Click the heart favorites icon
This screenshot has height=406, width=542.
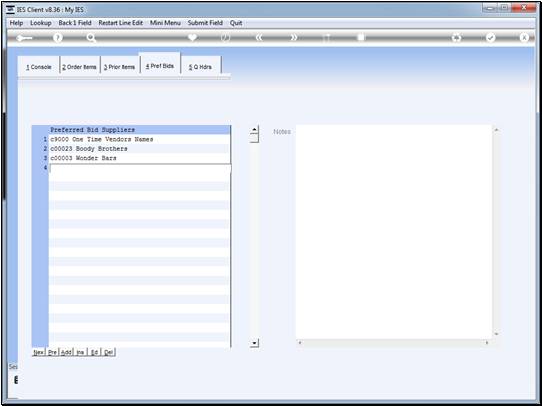pos(193,38)
